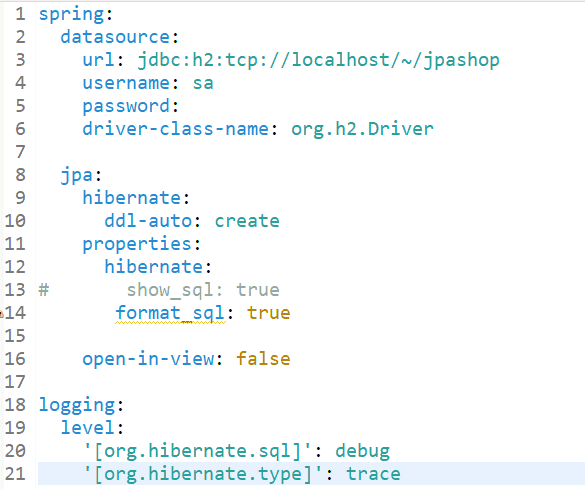This screenshot has width=585, height=490.
Task: Click the username value sa
Action: pos(203,83)
